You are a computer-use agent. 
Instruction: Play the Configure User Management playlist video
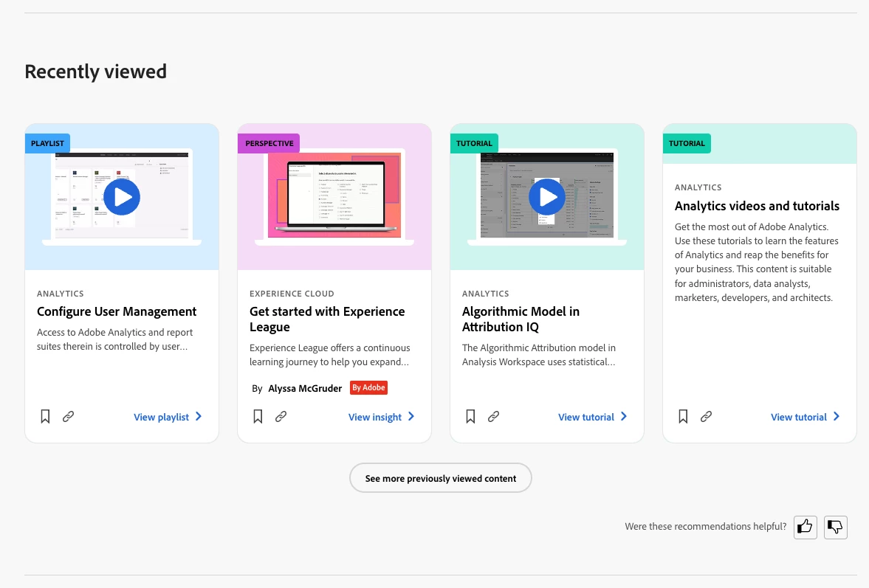click(x=122, y=196)
